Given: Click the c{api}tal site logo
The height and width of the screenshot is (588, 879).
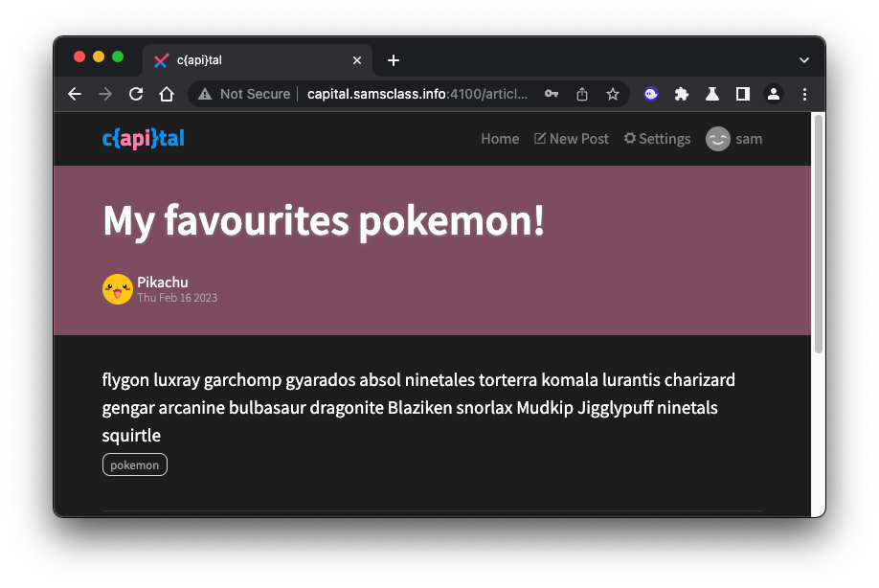Looking at the screenshot, I should pyautogui.click(x=143, y=139).
